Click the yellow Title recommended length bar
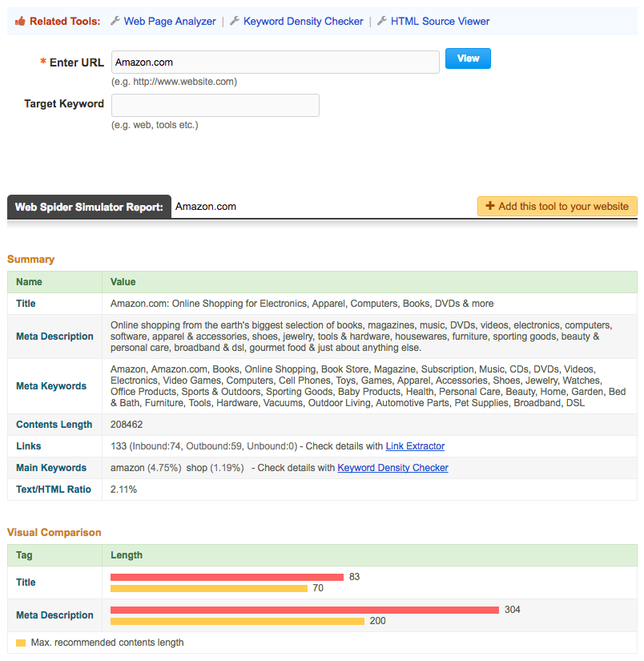This screenshot has width=644, height=661. tap(209, 588)
